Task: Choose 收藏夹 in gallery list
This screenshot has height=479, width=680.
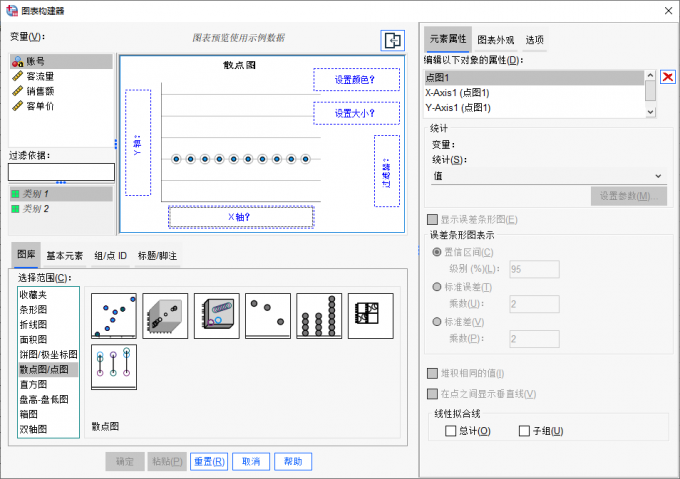Action: [x=48, y=295]
